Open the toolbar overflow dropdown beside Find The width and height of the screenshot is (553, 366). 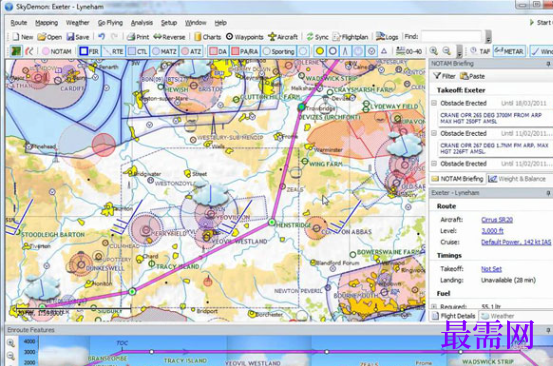[x=488, y=37]
